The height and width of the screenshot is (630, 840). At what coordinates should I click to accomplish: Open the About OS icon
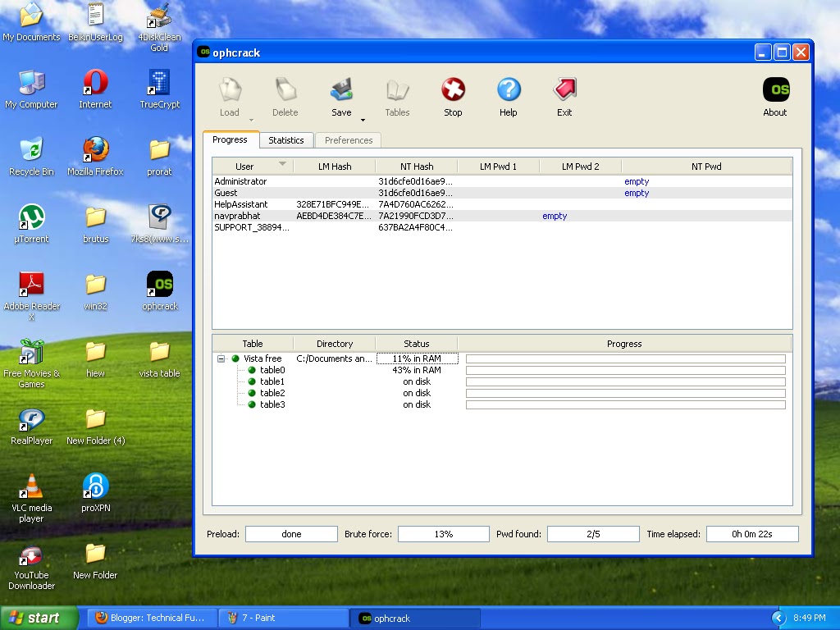tap(775, 97)
